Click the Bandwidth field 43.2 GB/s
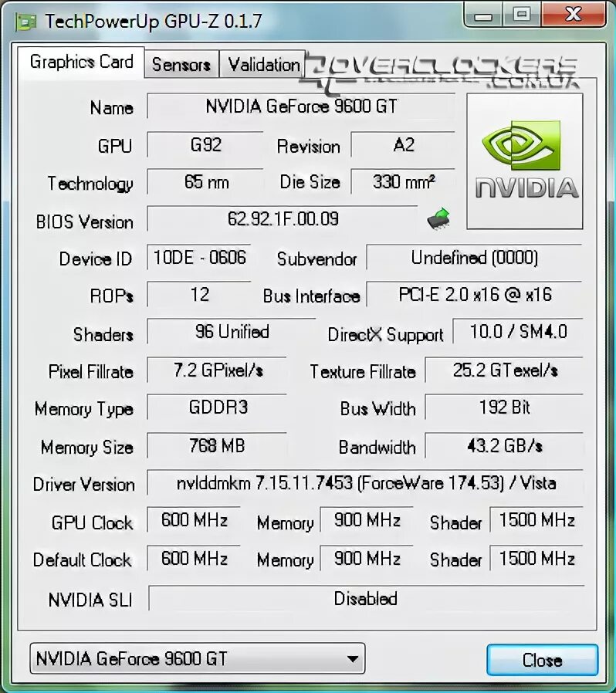This screenshot has width=616, height=693. pyautogui.click(x=504, y=445)
